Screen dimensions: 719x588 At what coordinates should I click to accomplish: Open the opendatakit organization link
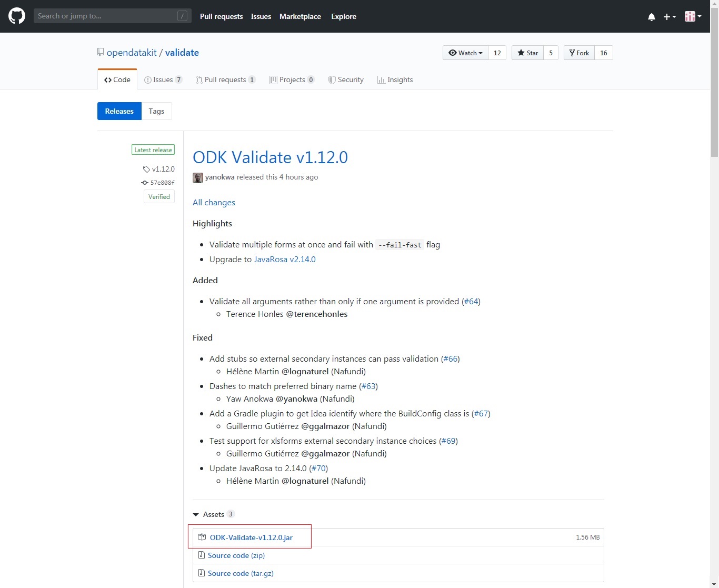[132, 53]
